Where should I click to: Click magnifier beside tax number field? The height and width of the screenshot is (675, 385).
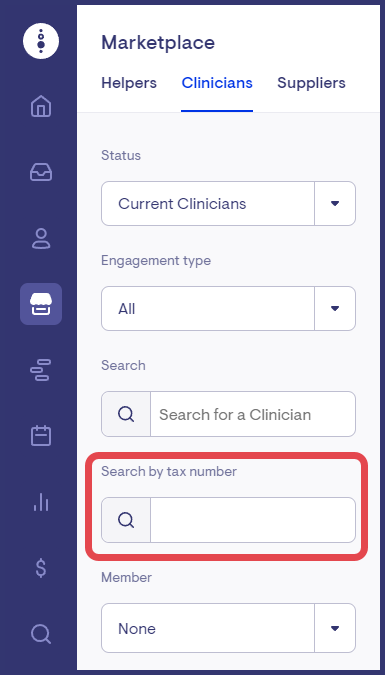[126, 520]
